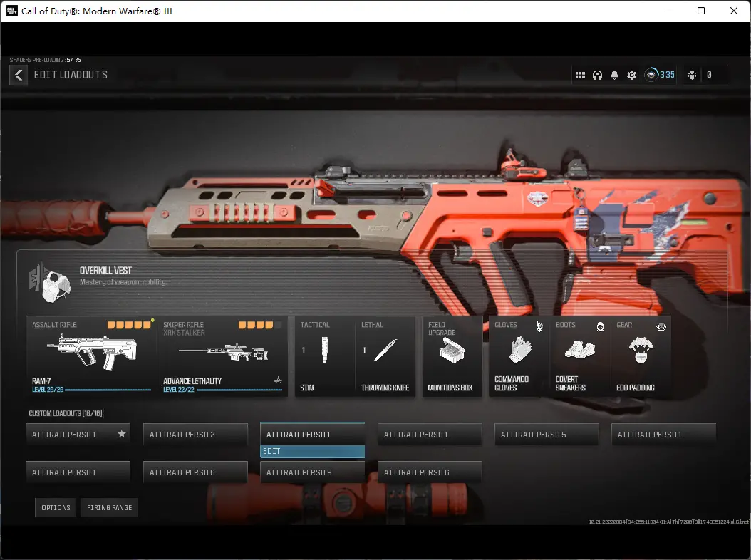Select the RAM-7 assault rifle slot

[x=91, y=356]
